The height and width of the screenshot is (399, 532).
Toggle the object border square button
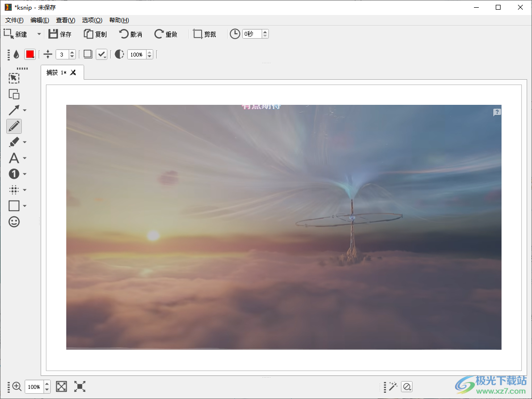tap(88, 54)
